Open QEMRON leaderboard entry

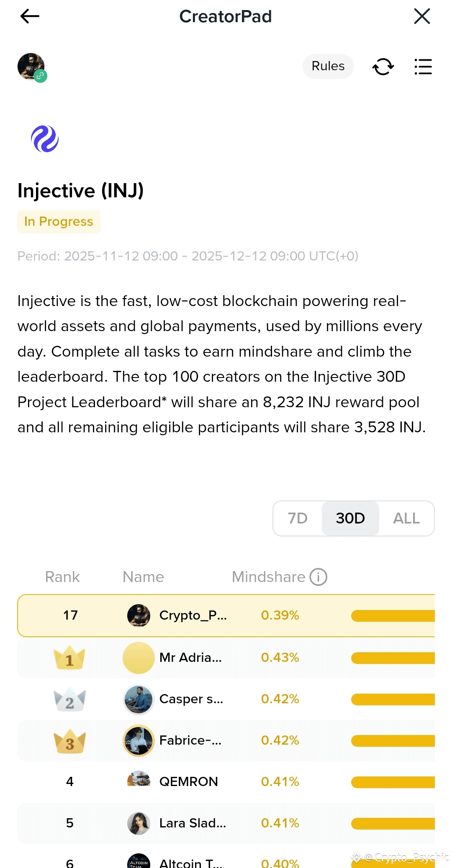[x=188, y=781]
